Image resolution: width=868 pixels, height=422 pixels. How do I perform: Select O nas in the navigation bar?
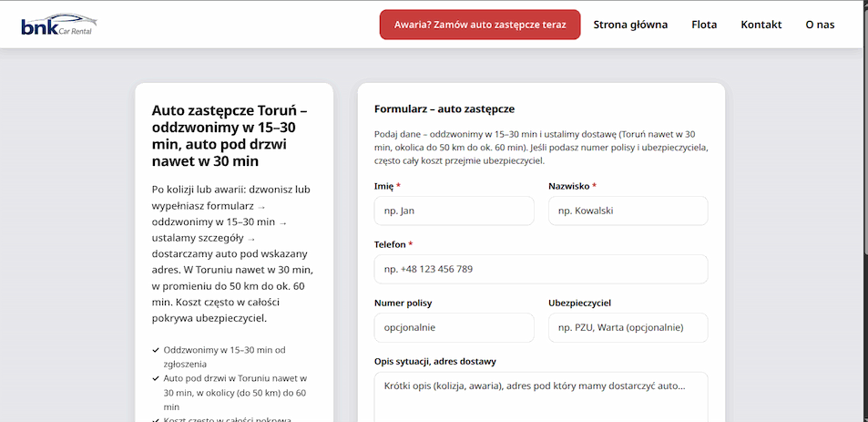click(820, 25)
